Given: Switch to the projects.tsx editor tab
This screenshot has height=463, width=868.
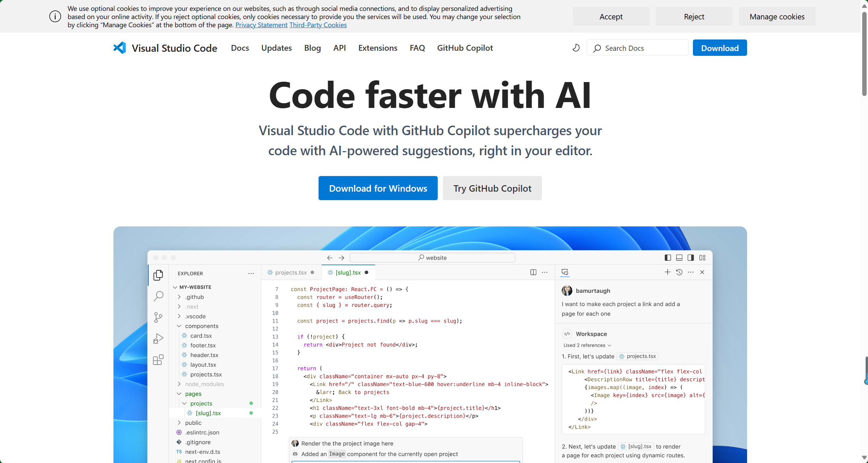Looking at the screenshot, I should pyautogui.click(x=291, y=272).
